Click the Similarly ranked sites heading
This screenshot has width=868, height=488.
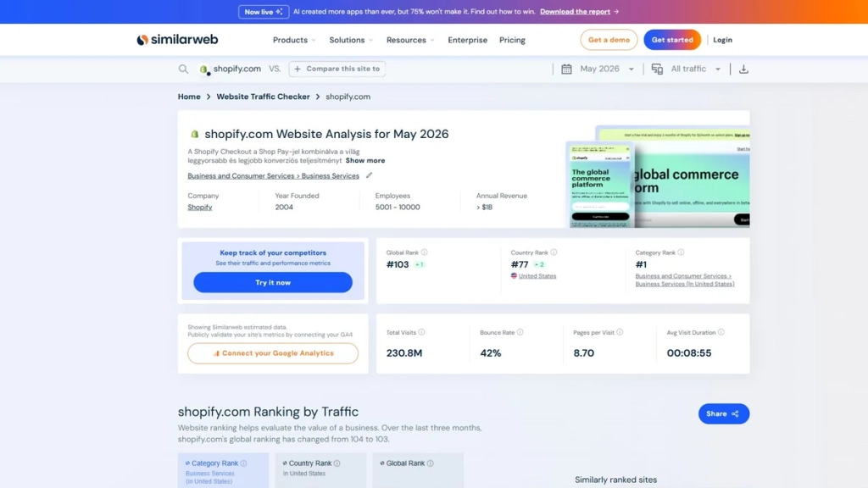615,480
